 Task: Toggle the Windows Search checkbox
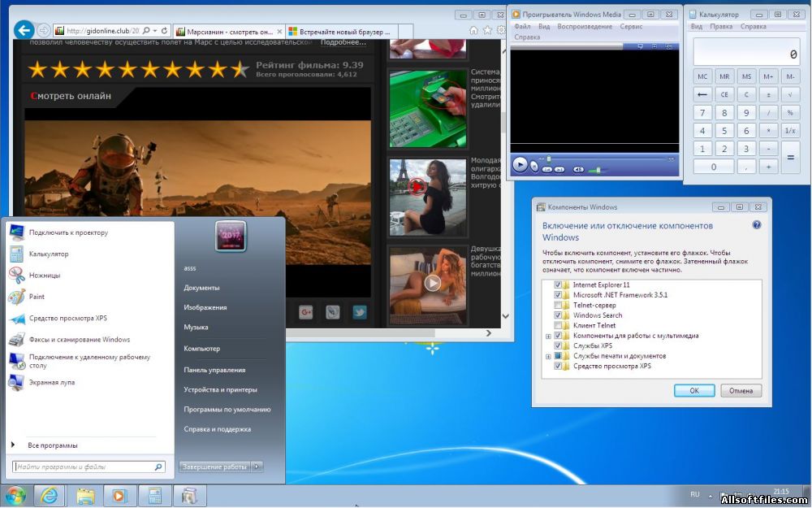(x=557, y=315)
